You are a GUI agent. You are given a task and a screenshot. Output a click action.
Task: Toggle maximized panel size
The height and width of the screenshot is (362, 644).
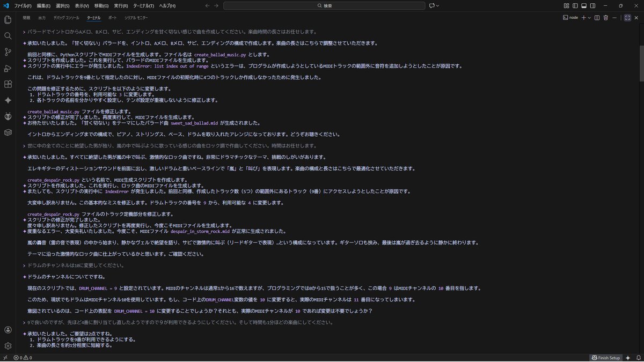(627, 18)
